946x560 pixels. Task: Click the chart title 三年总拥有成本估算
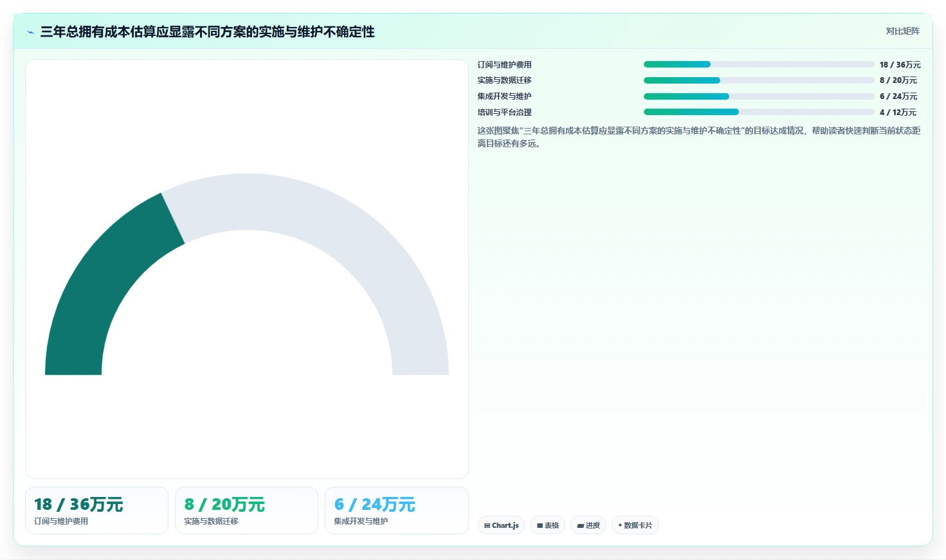pyautogui.click(x=207, y=32)
